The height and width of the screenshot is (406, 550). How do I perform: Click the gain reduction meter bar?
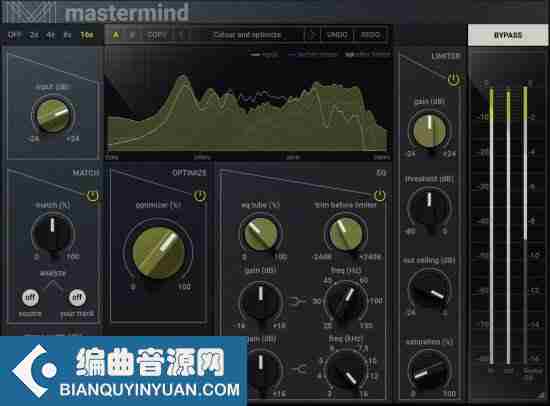tap(525, 225)
